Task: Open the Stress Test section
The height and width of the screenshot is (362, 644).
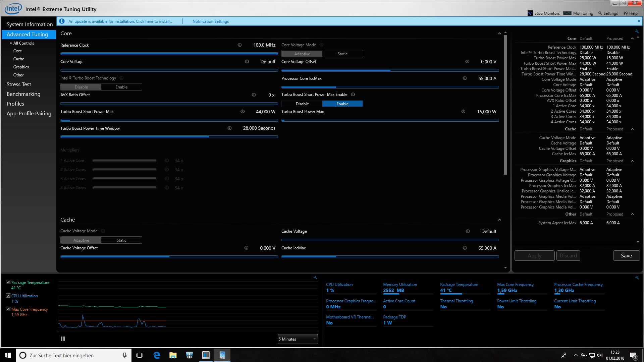Action: point(19,84)
